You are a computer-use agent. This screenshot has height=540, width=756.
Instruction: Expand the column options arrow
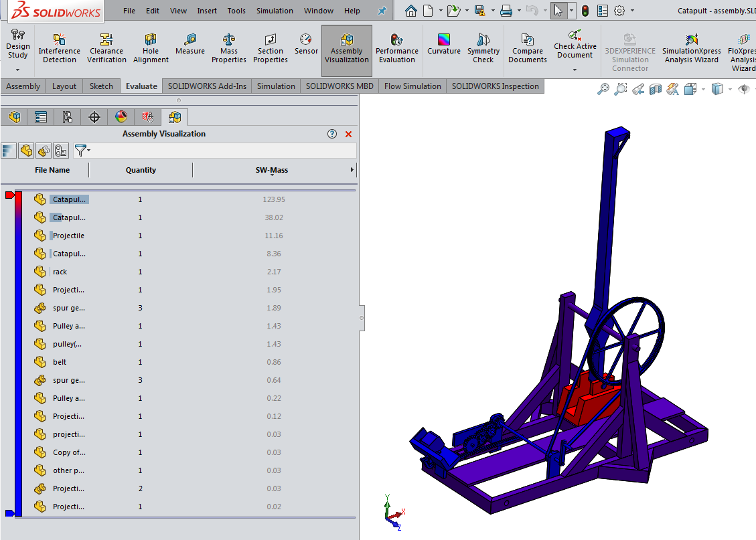click(x=352, y=169)
